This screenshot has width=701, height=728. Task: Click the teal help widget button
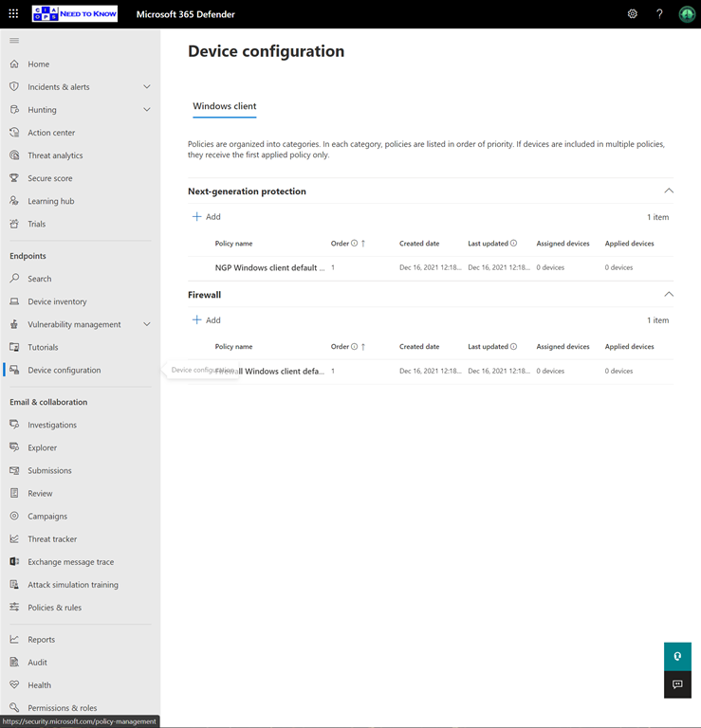677,656
